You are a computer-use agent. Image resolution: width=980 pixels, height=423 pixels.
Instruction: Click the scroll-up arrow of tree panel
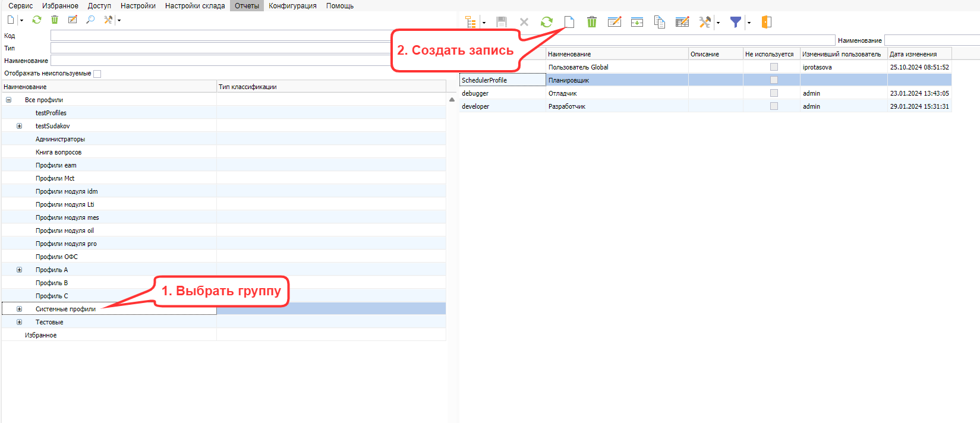coord(452,100)
